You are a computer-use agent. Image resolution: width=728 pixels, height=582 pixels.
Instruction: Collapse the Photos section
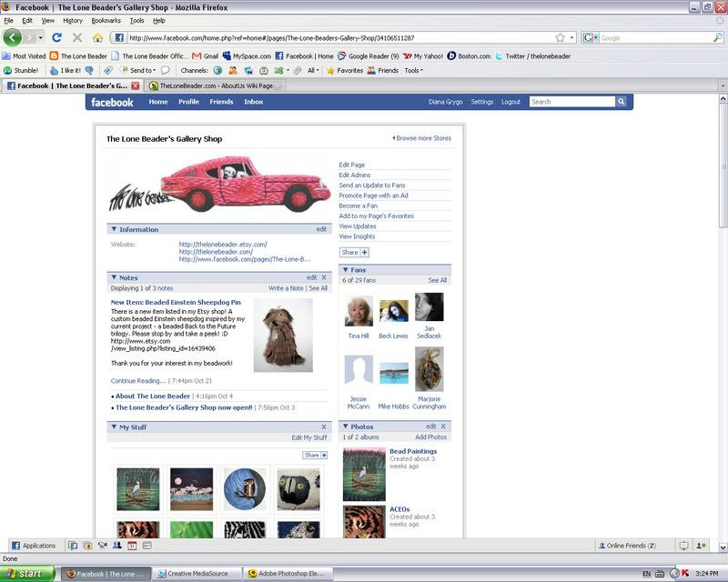point(346,426)
